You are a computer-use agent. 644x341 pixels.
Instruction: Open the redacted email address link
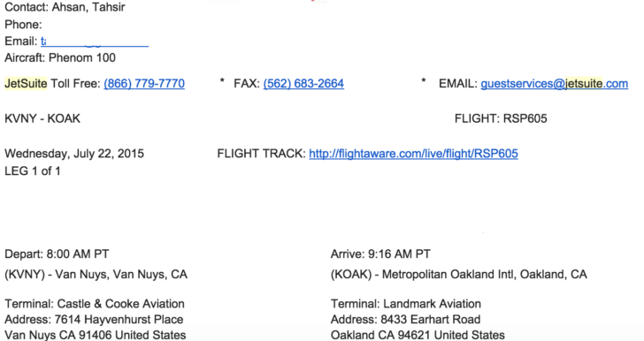pyautogui.click(x=95, y=42)
